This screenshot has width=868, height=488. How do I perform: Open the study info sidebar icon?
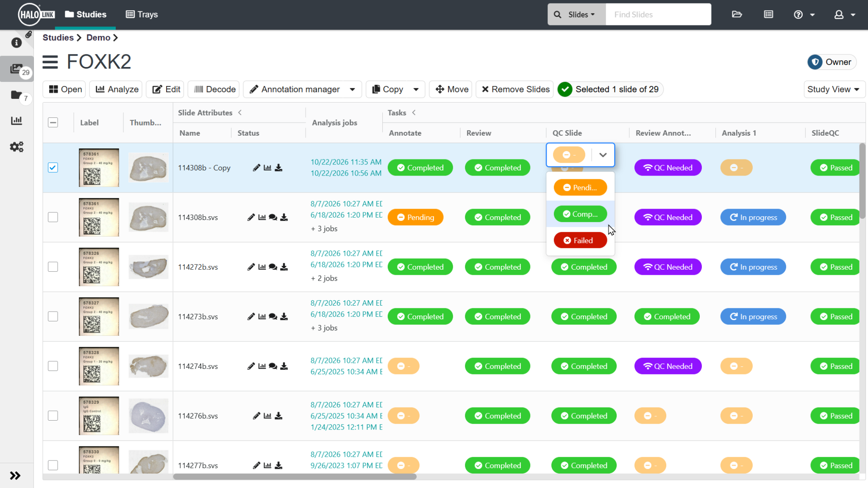tap(17, 43)
